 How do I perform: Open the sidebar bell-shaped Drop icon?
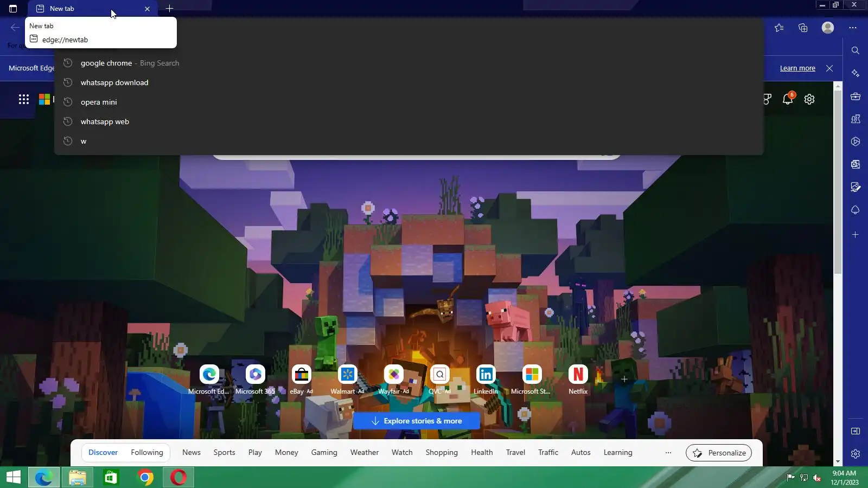point(856,210)
